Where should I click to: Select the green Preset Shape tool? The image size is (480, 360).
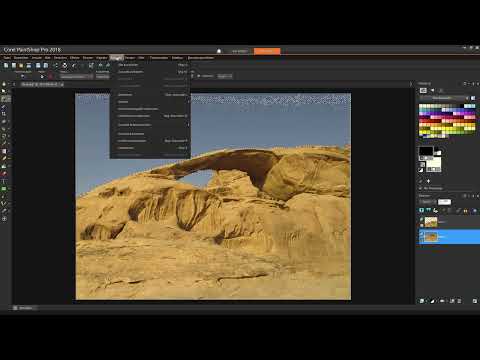4,189
